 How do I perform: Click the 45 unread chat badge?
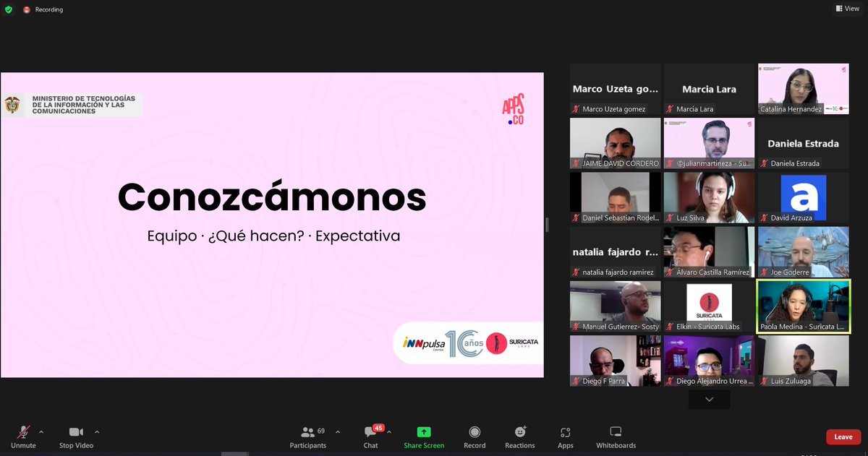pyautogui.click(x=378, y=428)
